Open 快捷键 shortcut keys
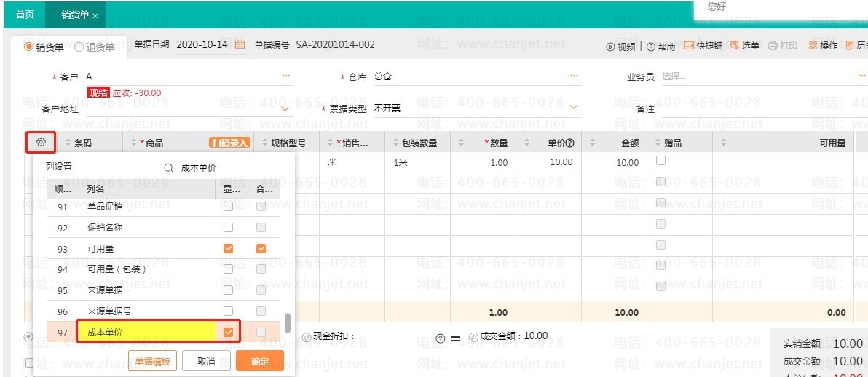 click(x=689, y=46)
